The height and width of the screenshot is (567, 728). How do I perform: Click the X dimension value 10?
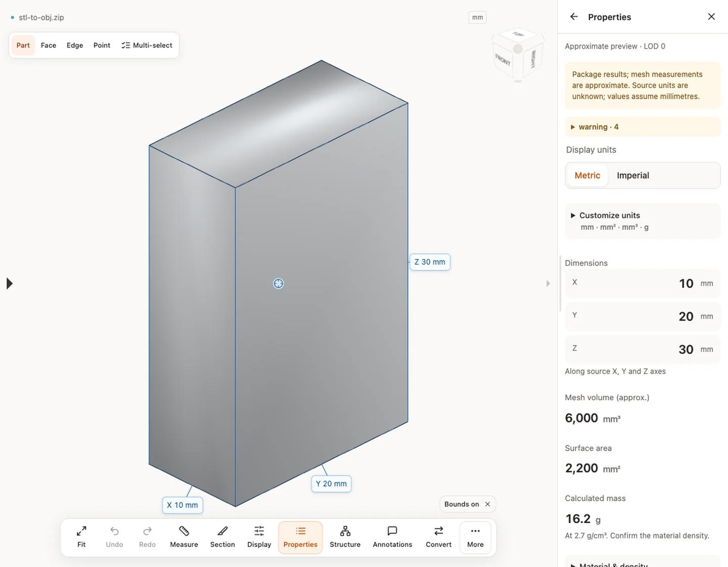pyautogui.click(x=686, y=283)
